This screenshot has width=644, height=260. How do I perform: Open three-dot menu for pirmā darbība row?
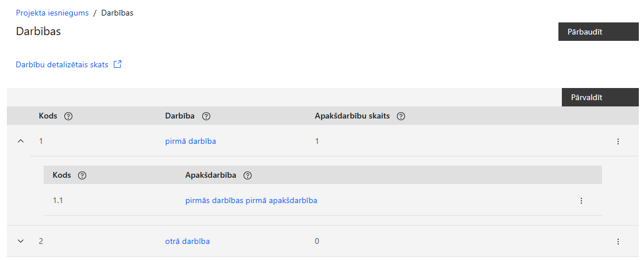click(x=618, y=142)
